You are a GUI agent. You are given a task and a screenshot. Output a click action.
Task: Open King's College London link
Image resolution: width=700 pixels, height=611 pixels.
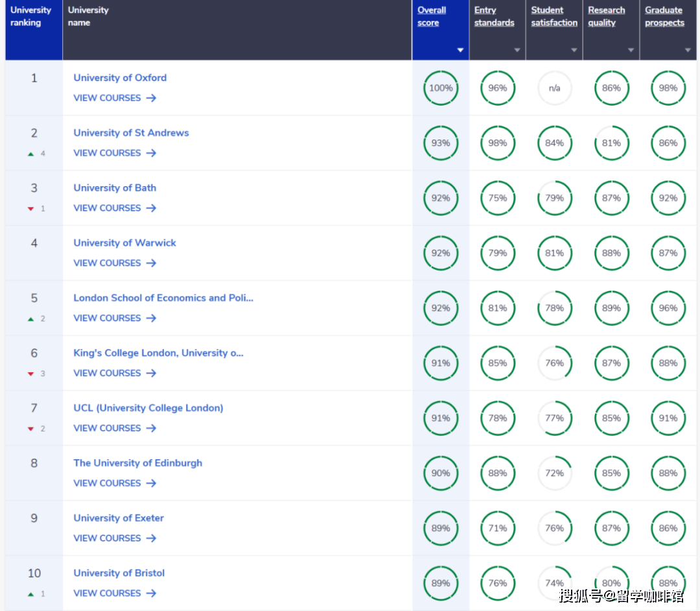pyautogui.click(x=159, y=353)
